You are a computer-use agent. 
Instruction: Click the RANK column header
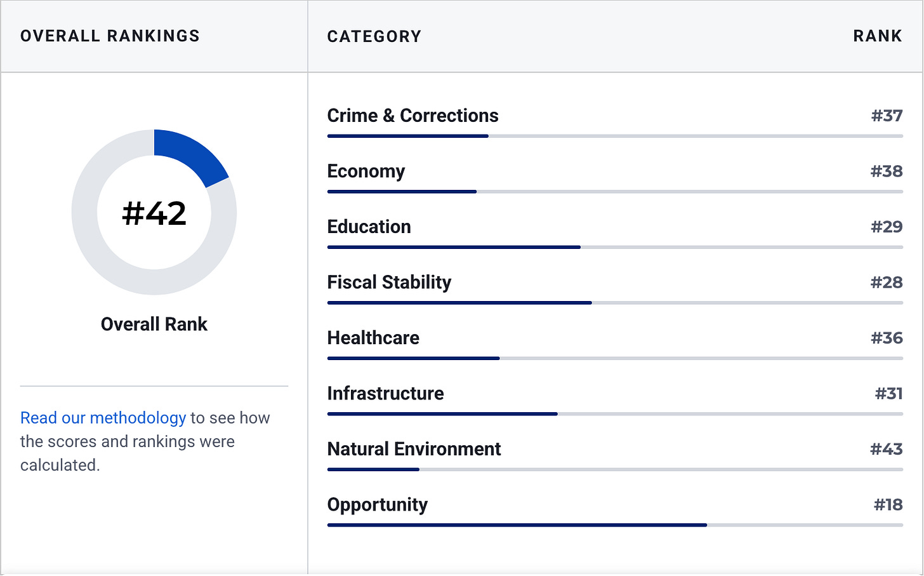pyautogui.click(x=878, y=36)
